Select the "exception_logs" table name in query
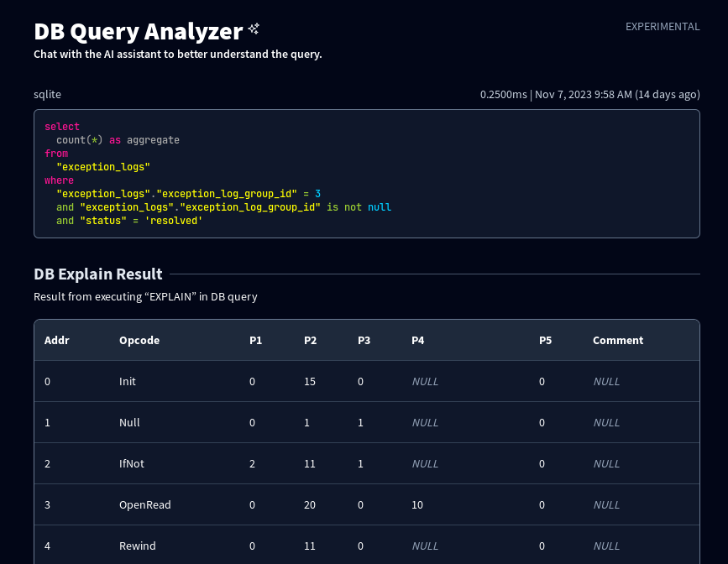Image resolution: width=728 pixels, height=564 pixels. click(x=103, y=167)
